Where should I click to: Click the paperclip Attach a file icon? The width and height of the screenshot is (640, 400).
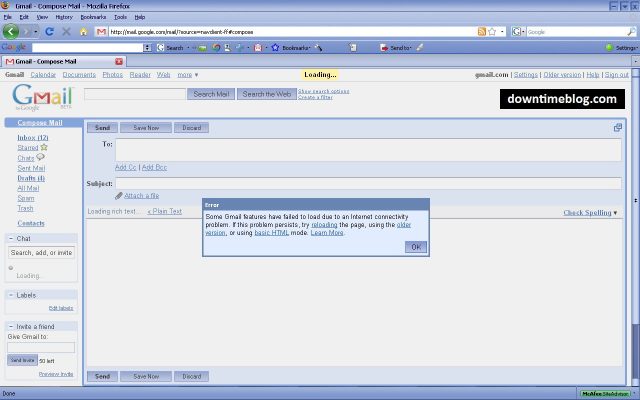tap(119, 196)
